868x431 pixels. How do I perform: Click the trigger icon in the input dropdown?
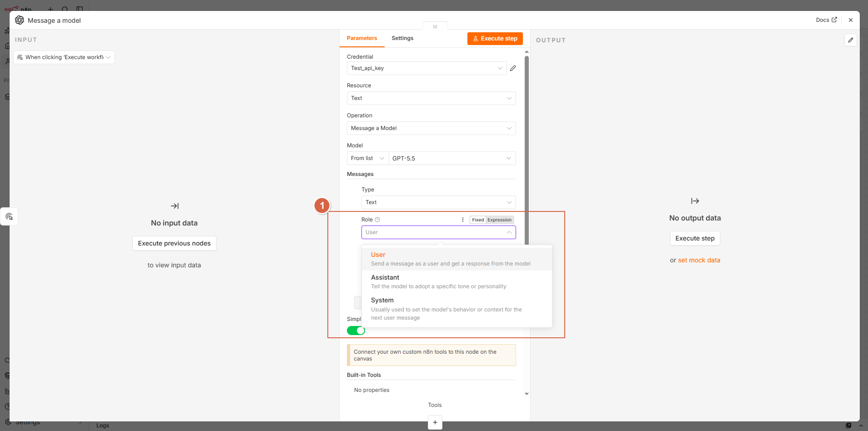(x=20, y=57)
